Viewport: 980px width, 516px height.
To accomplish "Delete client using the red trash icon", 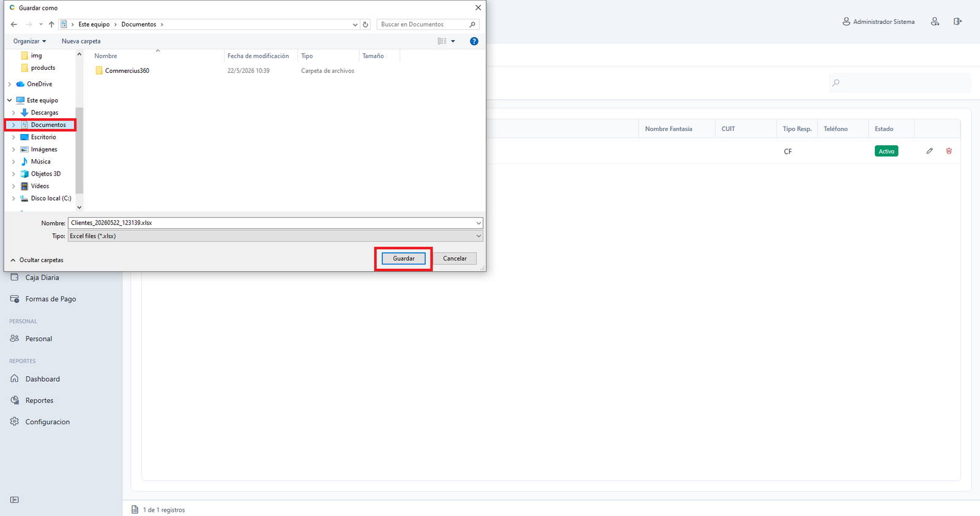I will point(949,151).
